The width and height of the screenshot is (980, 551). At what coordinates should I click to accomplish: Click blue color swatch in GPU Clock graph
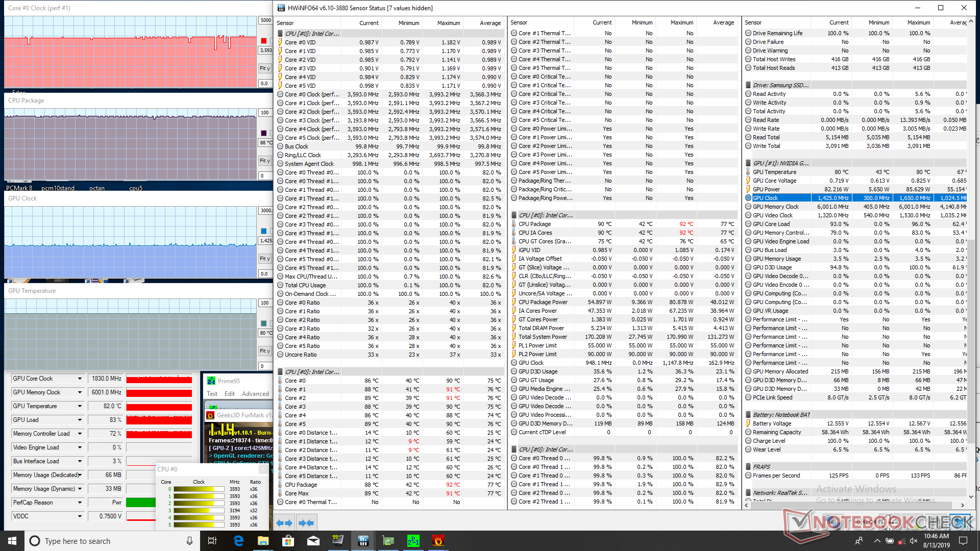[264, 231]
